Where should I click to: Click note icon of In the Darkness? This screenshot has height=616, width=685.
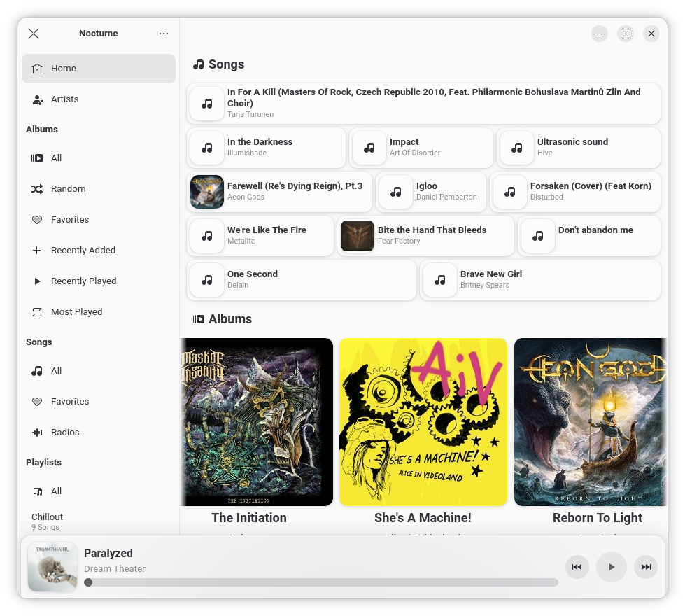(207, 147)
